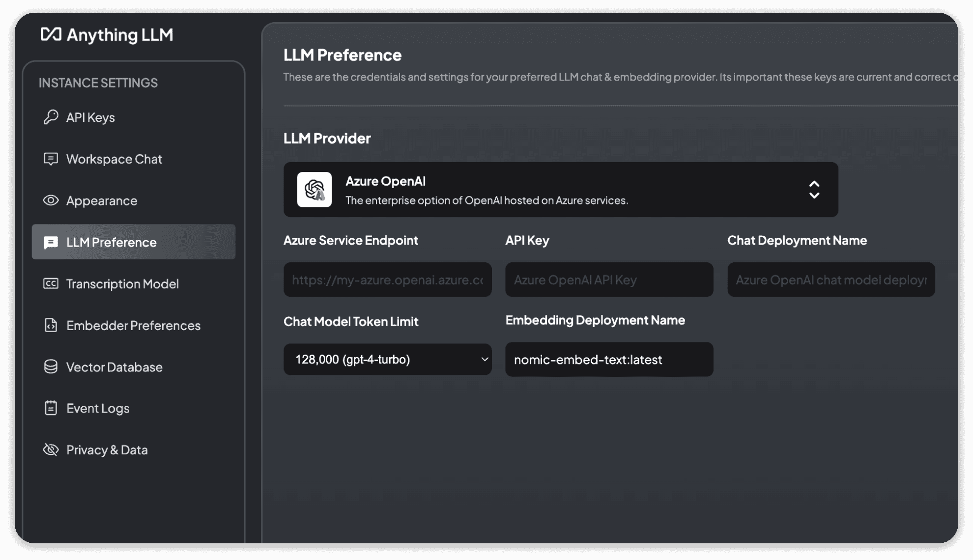
Task: Click the chat bubble icon for Workspace Chat
Action: pos(51,159)
